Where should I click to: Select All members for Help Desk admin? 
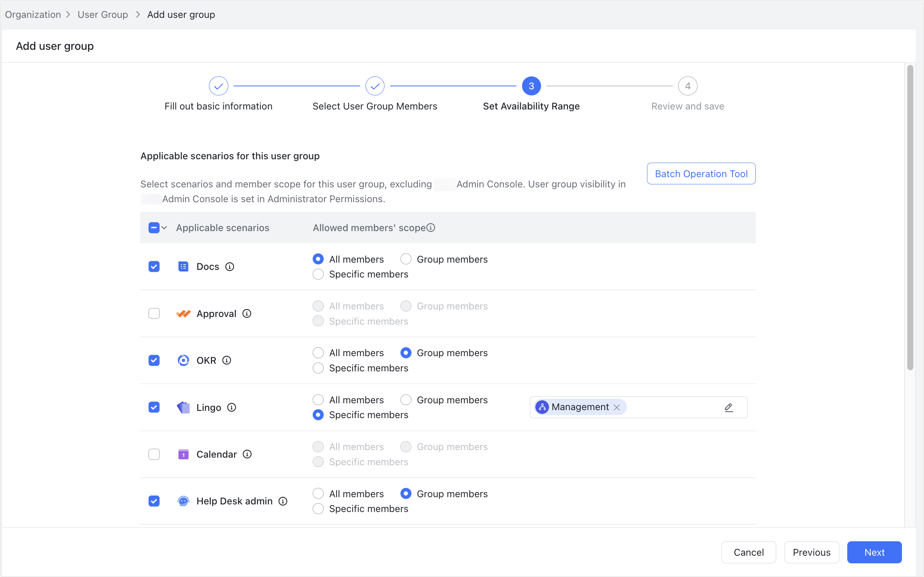318,493
